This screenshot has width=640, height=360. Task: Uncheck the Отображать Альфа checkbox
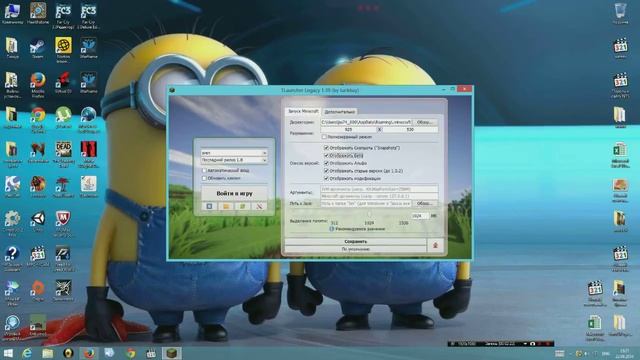tap(326, 163)
